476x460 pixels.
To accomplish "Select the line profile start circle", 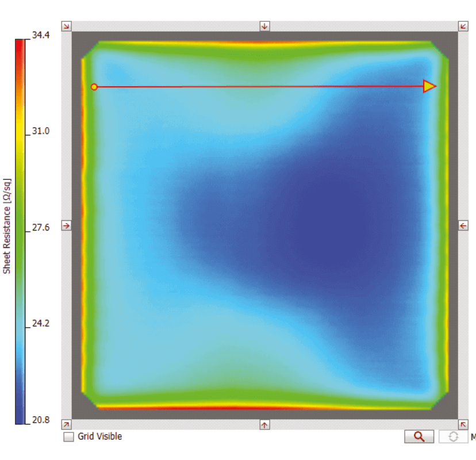I will point(94,87).
